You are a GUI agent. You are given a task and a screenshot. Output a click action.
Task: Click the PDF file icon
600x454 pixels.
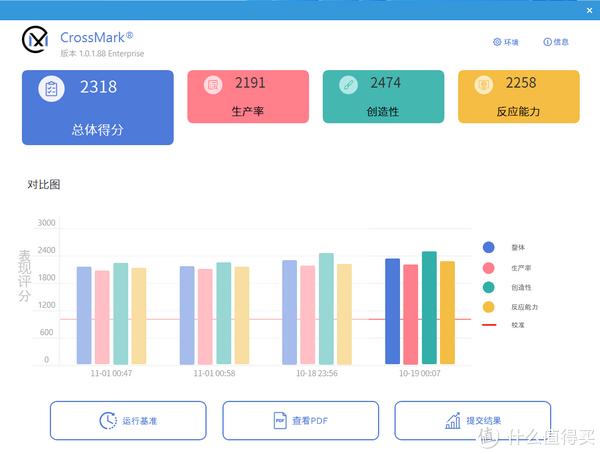pos(280,420)
